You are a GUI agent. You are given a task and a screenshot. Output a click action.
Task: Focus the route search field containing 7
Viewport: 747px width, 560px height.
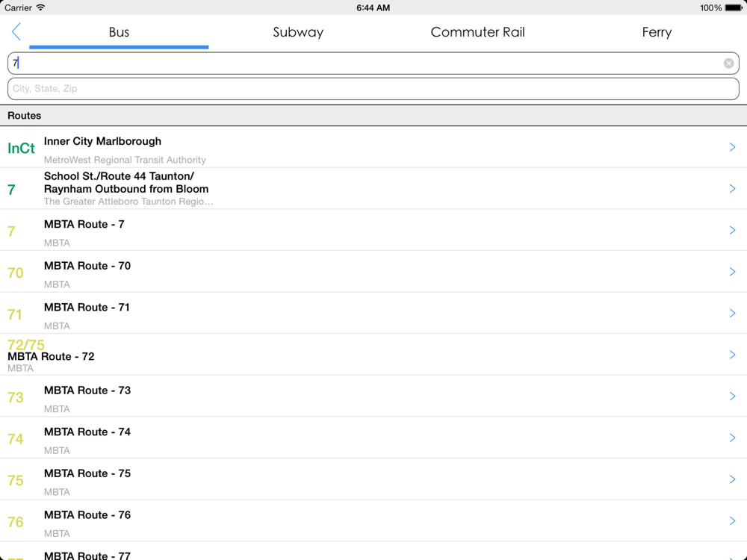click(373, 63)
